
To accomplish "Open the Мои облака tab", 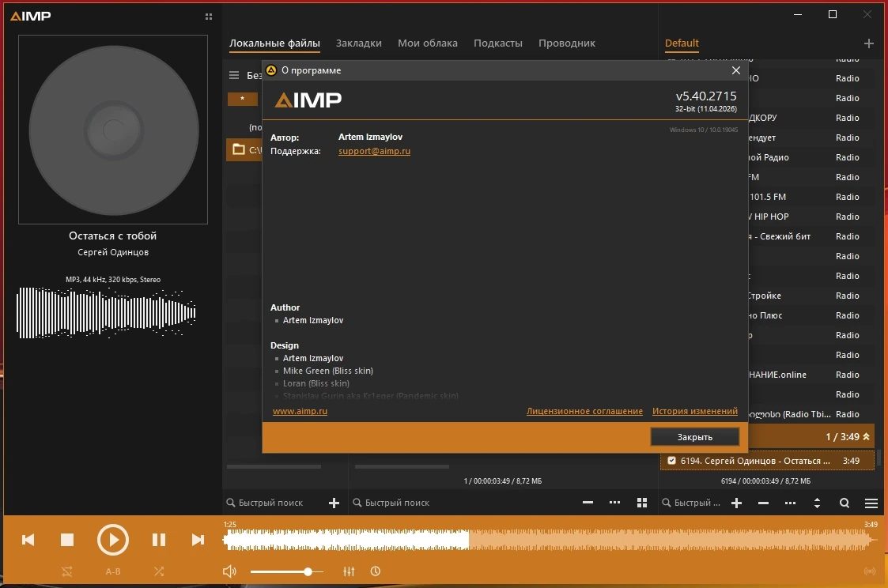I will pos(428,43).
